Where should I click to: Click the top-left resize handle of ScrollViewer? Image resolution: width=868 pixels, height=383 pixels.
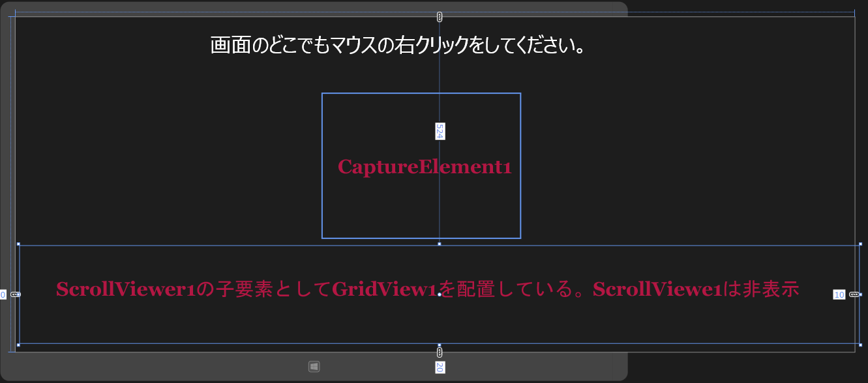(x=18, y=244)
